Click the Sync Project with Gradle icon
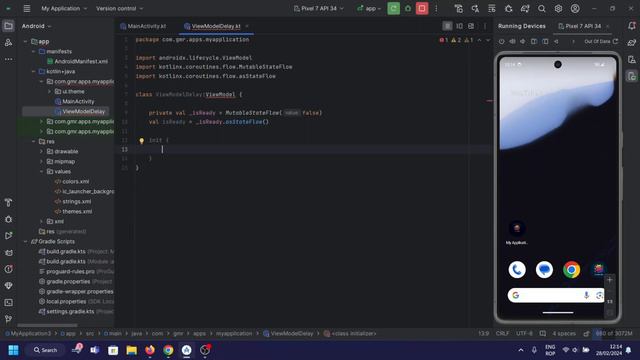This screenshot has height=360, width=640. coord(525,8)
